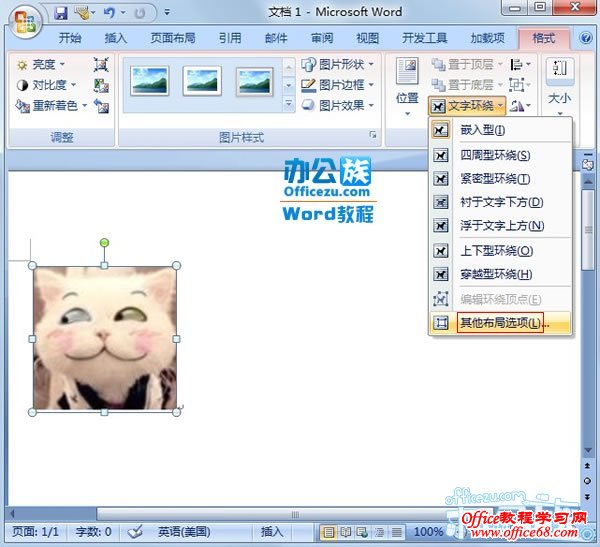Select the first picture style thumbnail
600x547 pixels.
coord(149,81)
